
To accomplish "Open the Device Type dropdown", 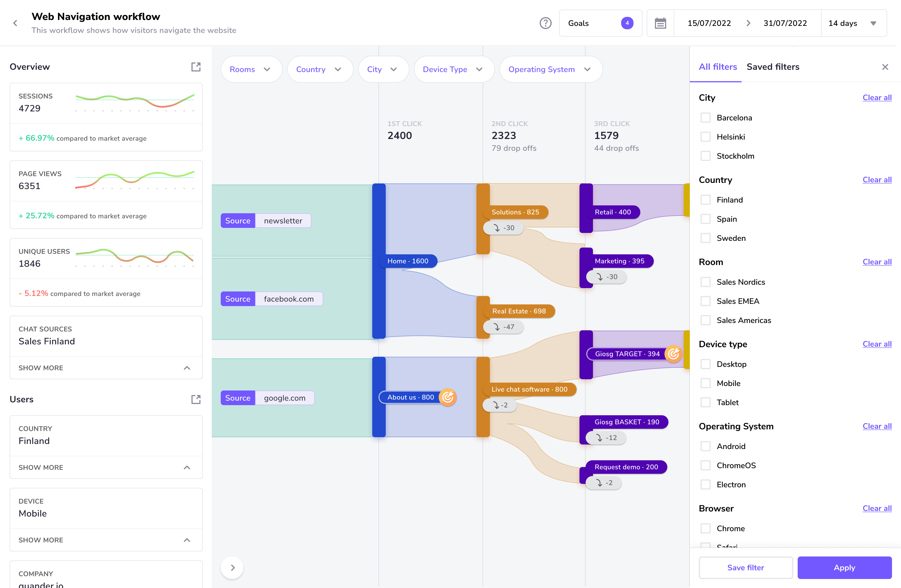I will tap(454, 69).
